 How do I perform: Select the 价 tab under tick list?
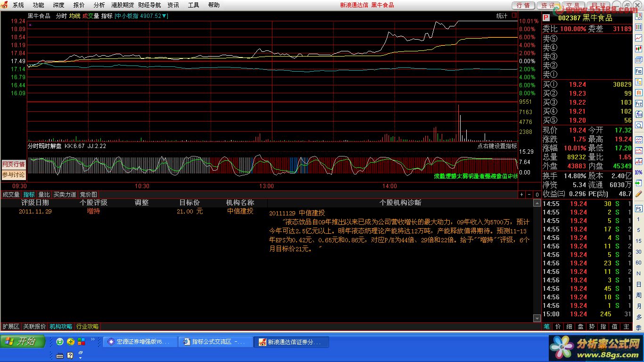click(x=558, y=327)
